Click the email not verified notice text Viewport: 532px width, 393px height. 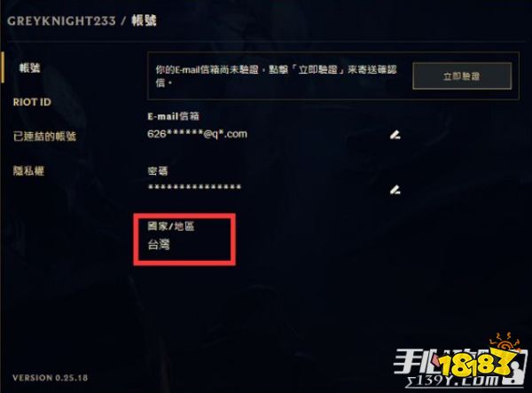click(x=276, y=76)
